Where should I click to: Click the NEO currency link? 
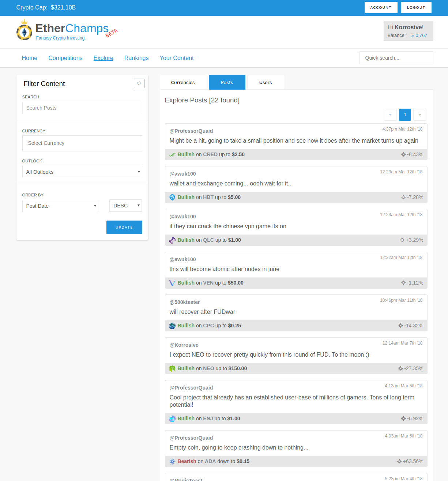(209, 368)
